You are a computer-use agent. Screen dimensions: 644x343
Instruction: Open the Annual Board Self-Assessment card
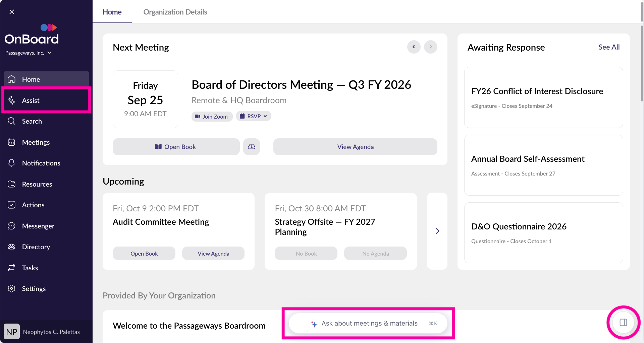tap(543, 165)
